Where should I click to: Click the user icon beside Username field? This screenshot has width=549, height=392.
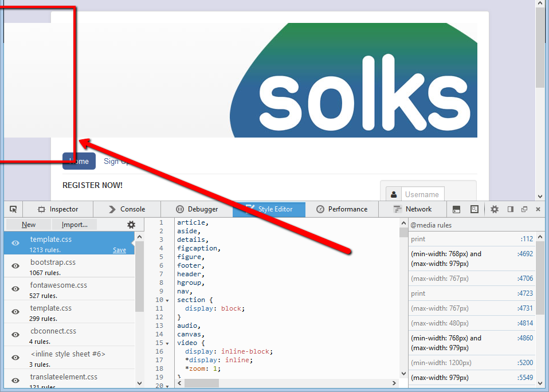(x=394, y=194)
